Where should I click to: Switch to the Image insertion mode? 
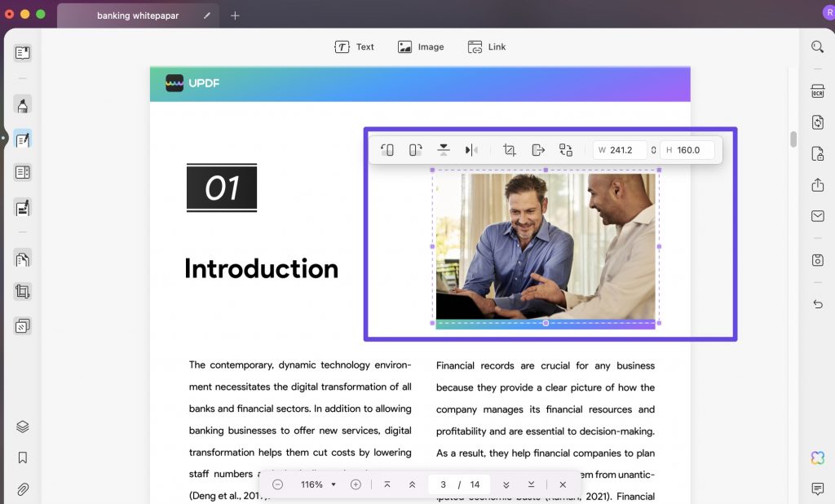(x=420, y=46)
